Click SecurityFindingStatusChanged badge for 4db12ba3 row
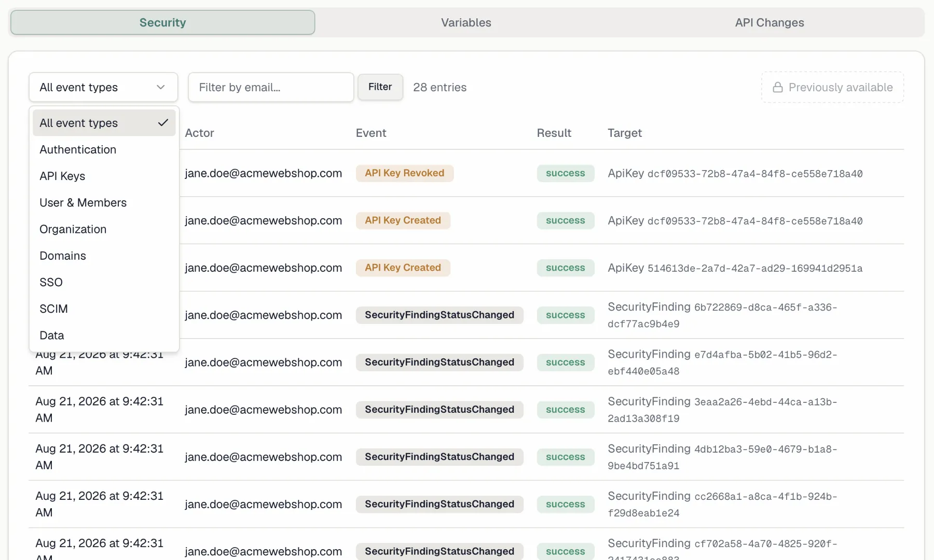934x560 pixels. [439, 456]
